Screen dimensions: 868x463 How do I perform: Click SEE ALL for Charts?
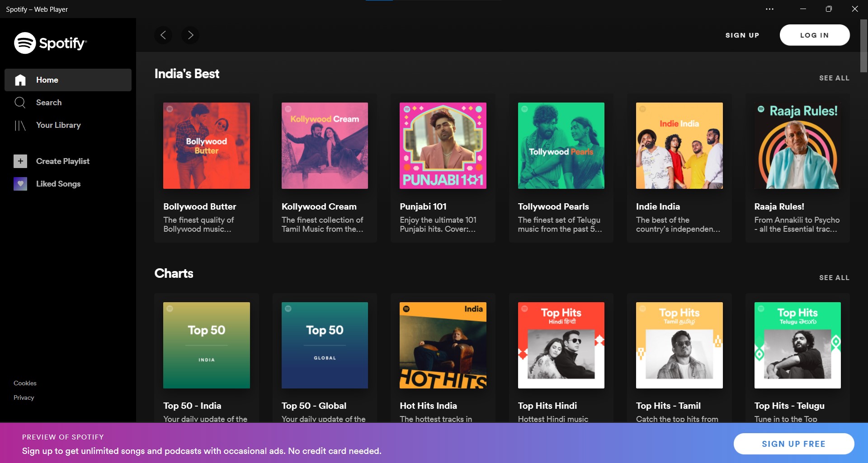tap(834, 278)
